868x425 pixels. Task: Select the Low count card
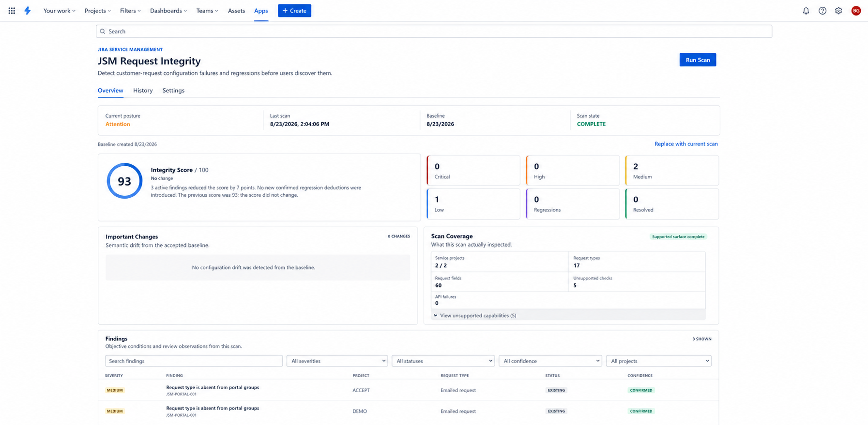473,204
